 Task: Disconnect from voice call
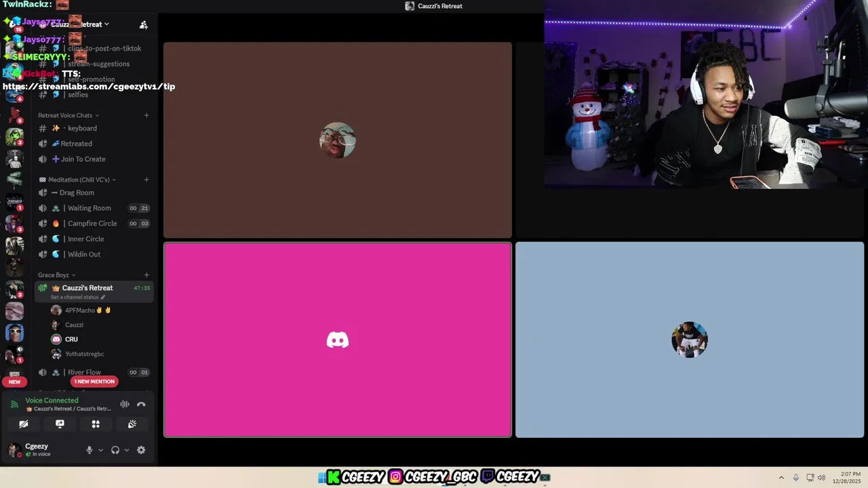tap(141, 404)
